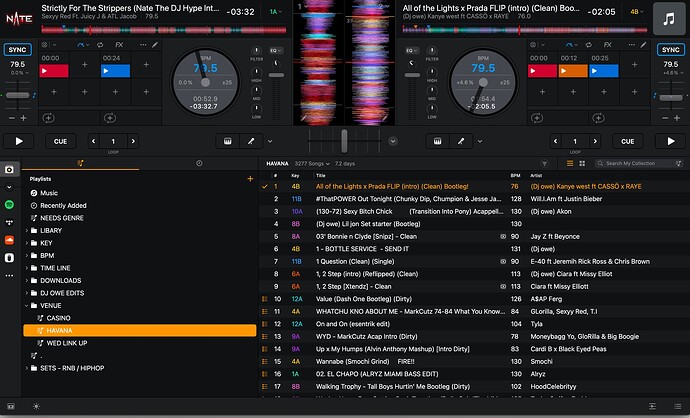Open the piano keys panel on left deck
Screen dimensions: 690x418
[x=228, y=141]
